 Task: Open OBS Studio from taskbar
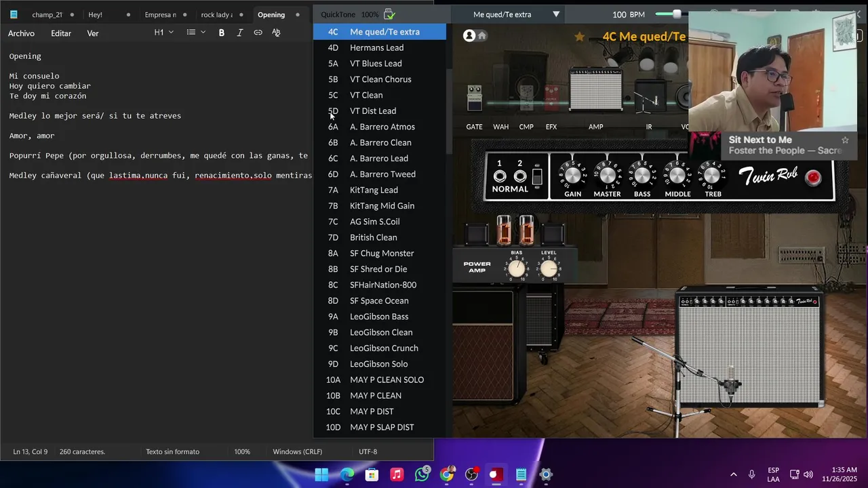471,474
